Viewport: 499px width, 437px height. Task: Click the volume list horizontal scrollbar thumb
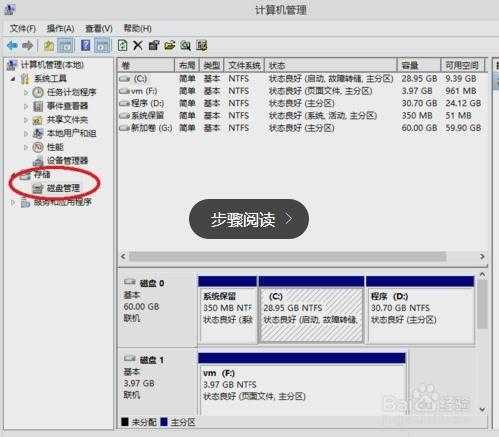[288, 256]
